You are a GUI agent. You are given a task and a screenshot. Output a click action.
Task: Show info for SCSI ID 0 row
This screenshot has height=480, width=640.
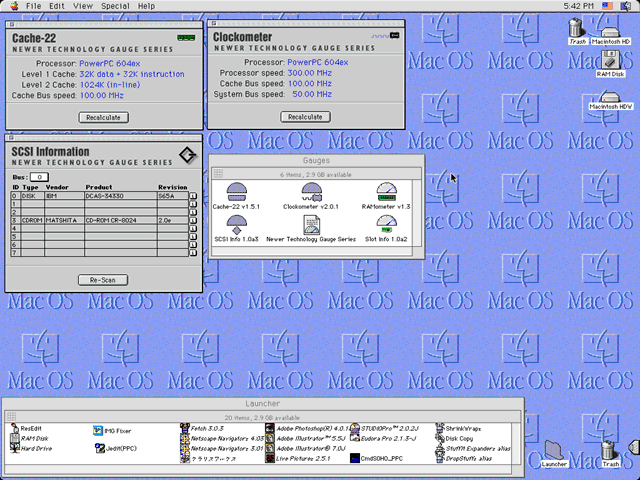point(193,196)
